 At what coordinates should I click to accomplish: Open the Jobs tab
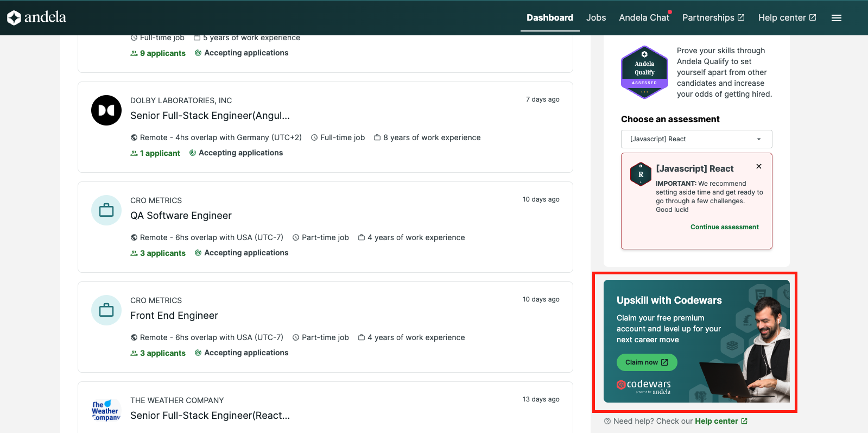tap(596, 18)
